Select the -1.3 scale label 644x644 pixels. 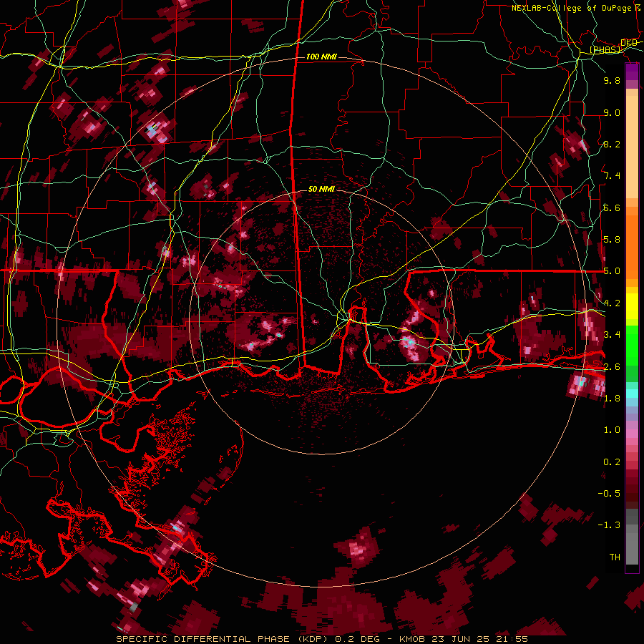(x=609, y=525)
